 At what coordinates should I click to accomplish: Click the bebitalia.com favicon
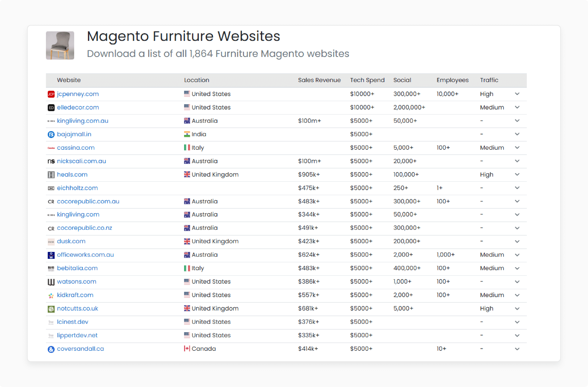coord(51,268)
